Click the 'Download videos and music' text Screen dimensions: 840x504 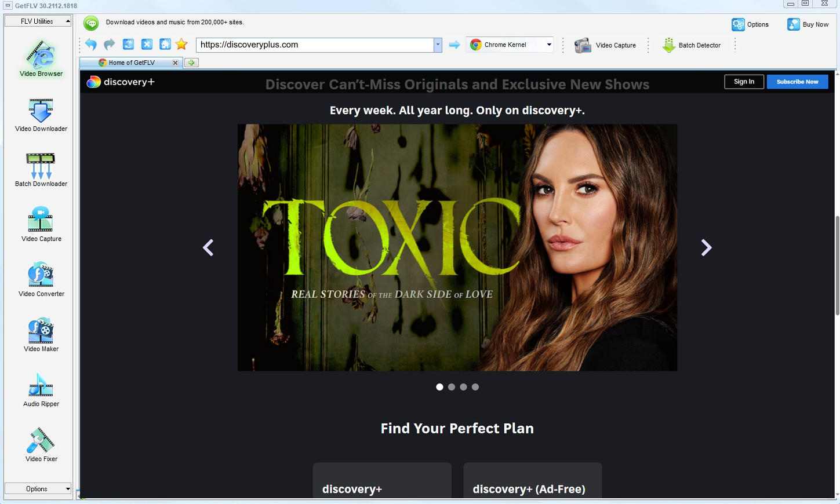click(x=174, y=22)
